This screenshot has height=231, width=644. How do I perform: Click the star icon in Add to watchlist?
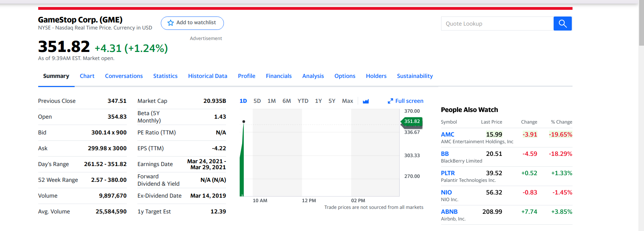(x=171, y=23)
